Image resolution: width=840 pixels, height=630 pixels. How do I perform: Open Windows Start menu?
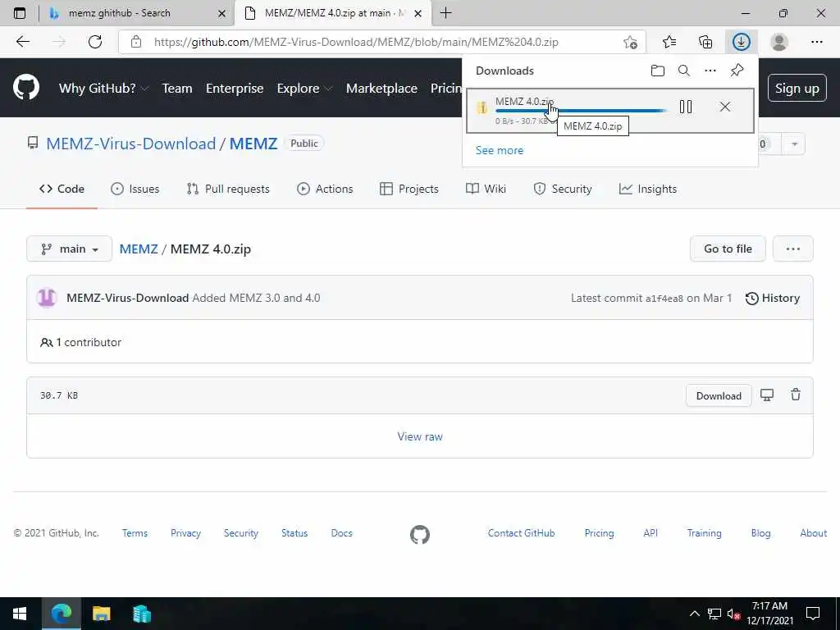click(20, 614)
